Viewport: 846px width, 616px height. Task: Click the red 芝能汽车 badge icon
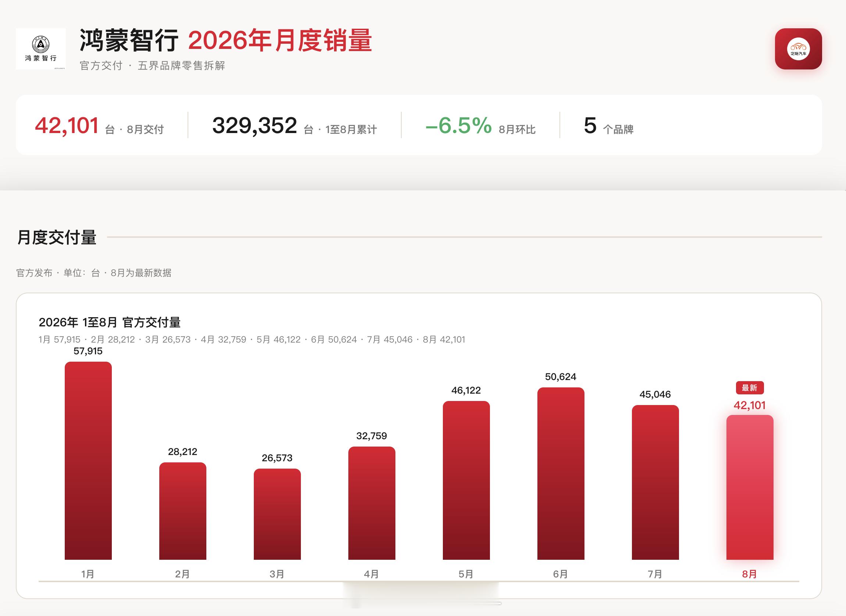click(x=798, y=49)
